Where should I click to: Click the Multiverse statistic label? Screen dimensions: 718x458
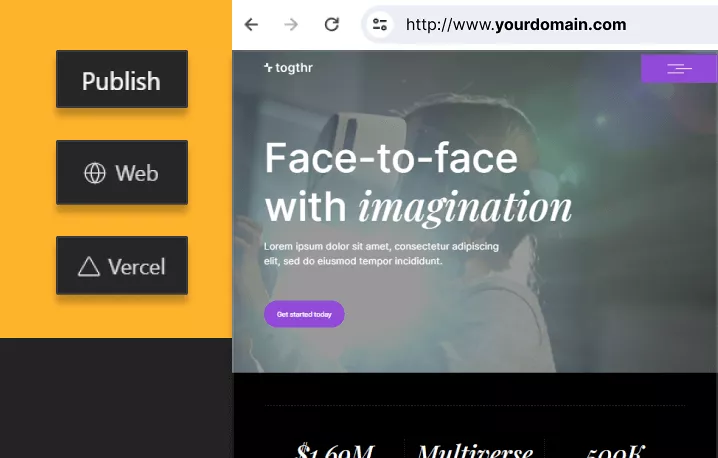coord(475,451)
